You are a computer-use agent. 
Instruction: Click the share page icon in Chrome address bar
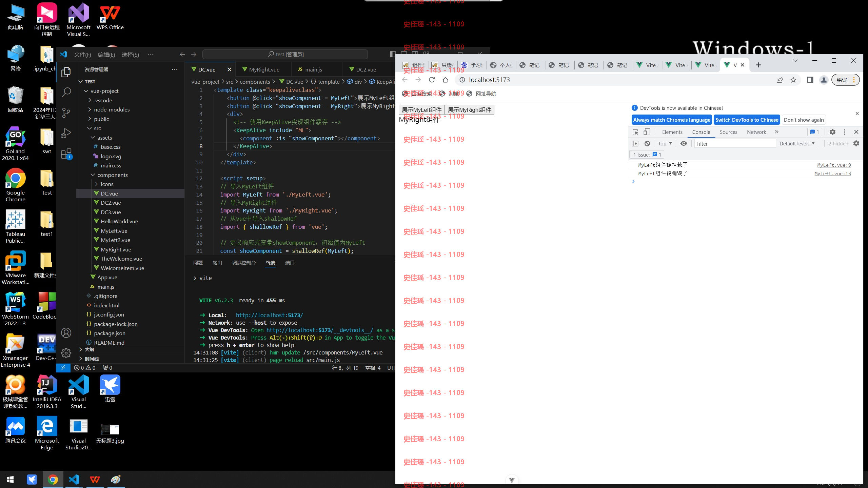[780, 80]
